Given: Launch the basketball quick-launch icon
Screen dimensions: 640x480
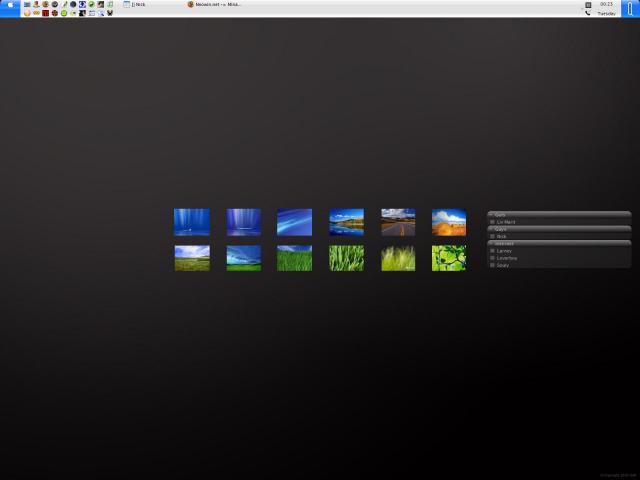Looking at the screenshot, I should pos(55,13).
